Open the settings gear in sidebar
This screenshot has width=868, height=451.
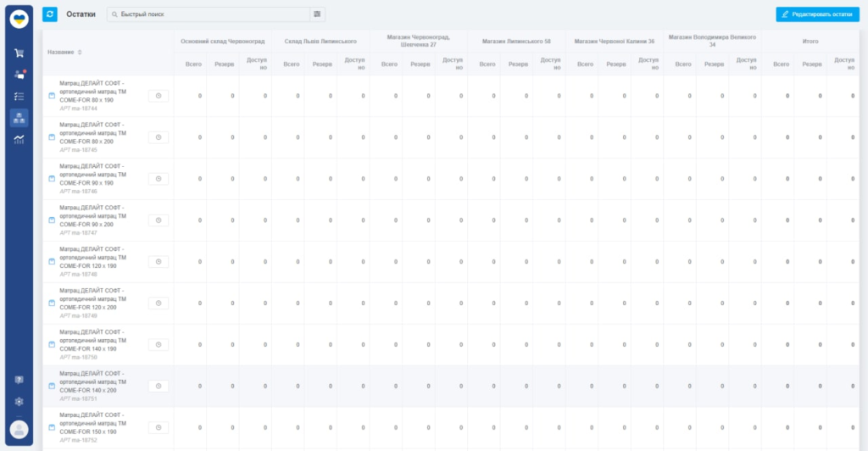click(x=19, y=401)
